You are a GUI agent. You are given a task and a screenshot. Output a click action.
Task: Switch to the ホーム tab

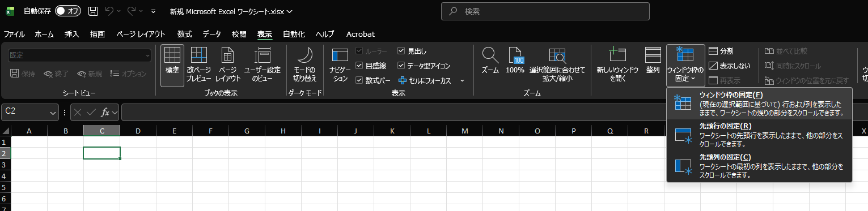click(44, 34)
